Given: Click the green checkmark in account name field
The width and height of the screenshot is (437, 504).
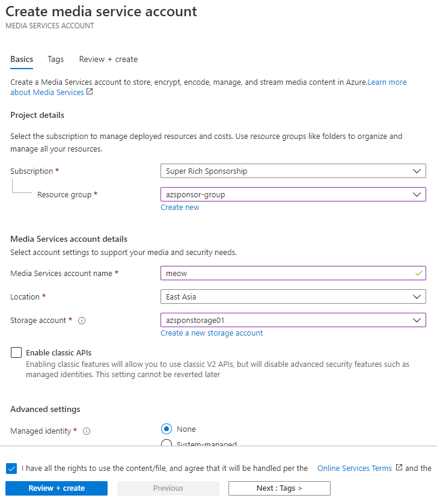Looking at the screenshot, I should point(419,273).
